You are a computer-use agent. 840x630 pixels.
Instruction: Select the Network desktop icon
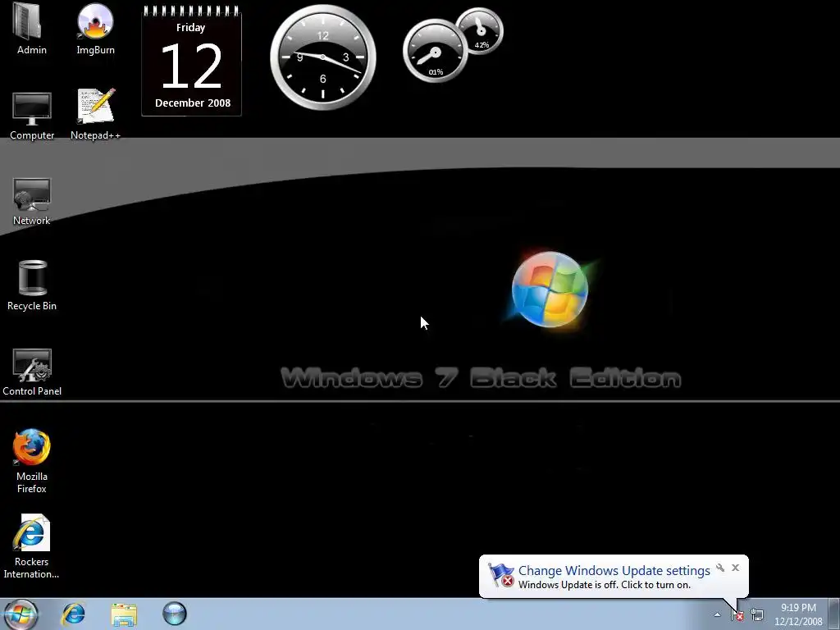32,201
